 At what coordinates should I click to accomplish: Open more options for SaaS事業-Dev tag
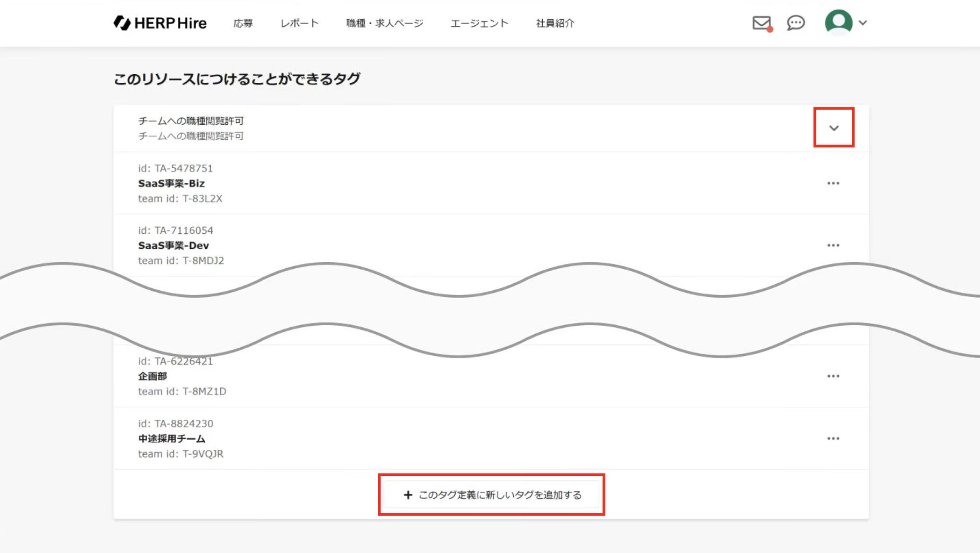point(833,245)
